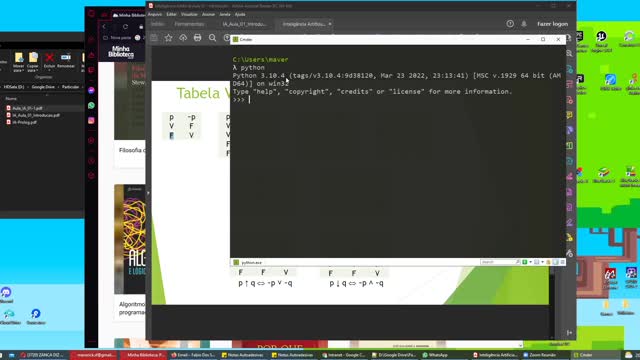Open the Janela menu in Acrobat Reader
Screen dimensions: 640x360
click(225, 14)
